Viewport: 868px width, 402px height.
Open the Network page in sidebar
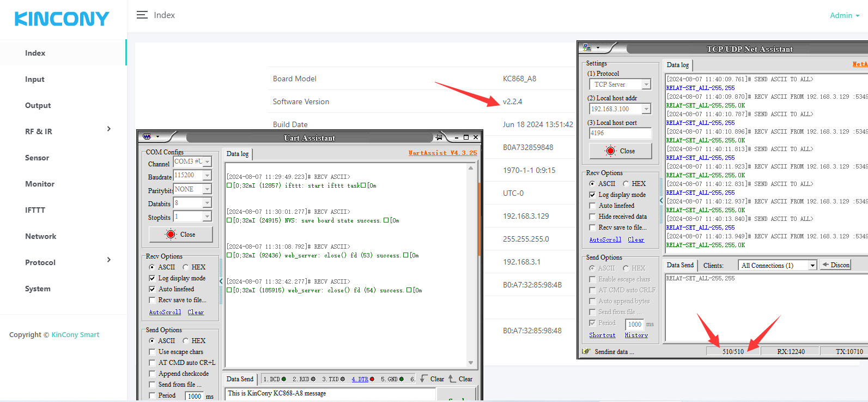[x=40, y=236]
